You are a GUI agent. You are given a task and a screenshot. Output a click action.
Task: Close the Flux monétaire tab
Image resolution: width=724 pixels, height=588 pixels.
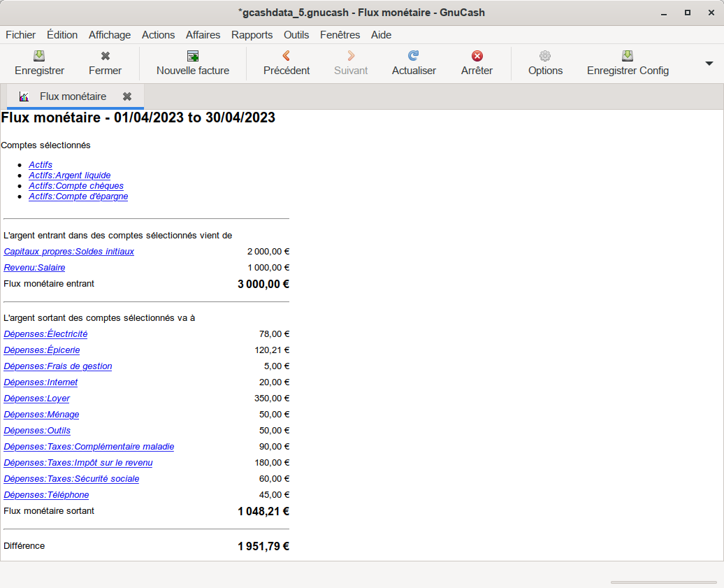click(127, 96)
